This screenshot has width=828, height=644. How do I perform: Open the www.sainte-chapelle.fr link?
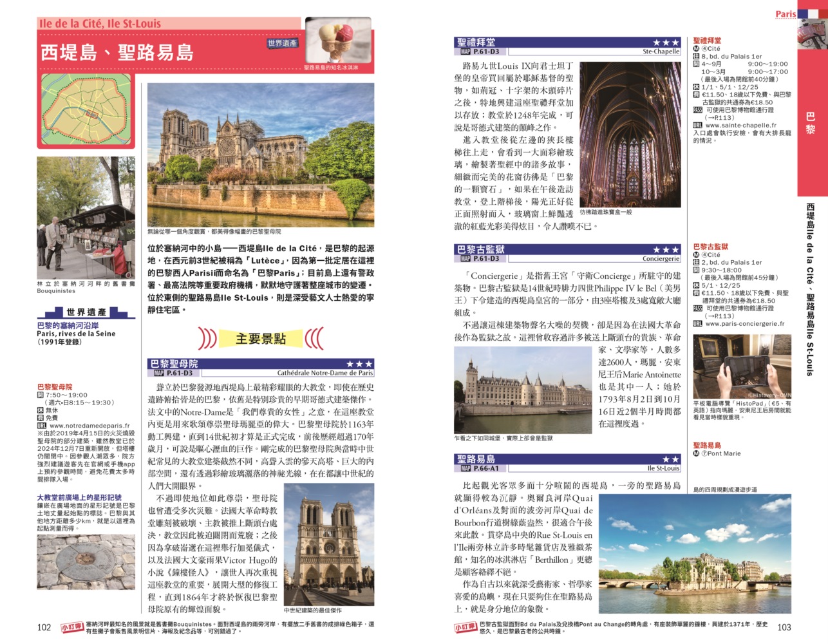pyautogui.click(x=740, y=126)
